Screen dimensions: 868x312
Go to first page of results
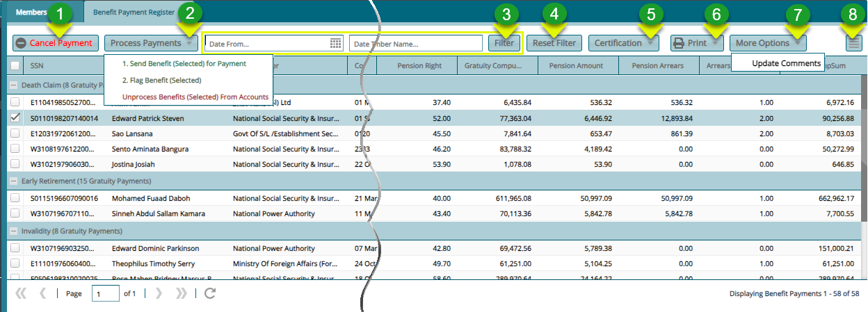click(x=20, y=293)
